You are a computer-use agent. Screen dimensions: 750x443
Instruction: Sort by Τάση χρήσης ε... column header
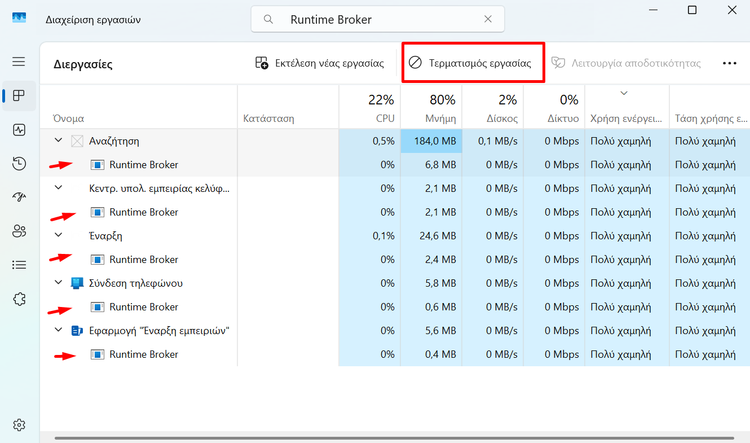click(710, 107)
